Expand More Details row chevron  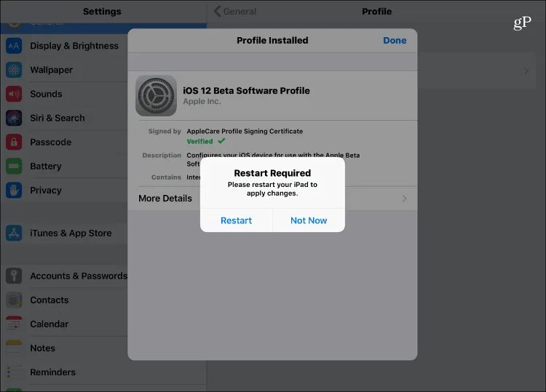point(404,199)
